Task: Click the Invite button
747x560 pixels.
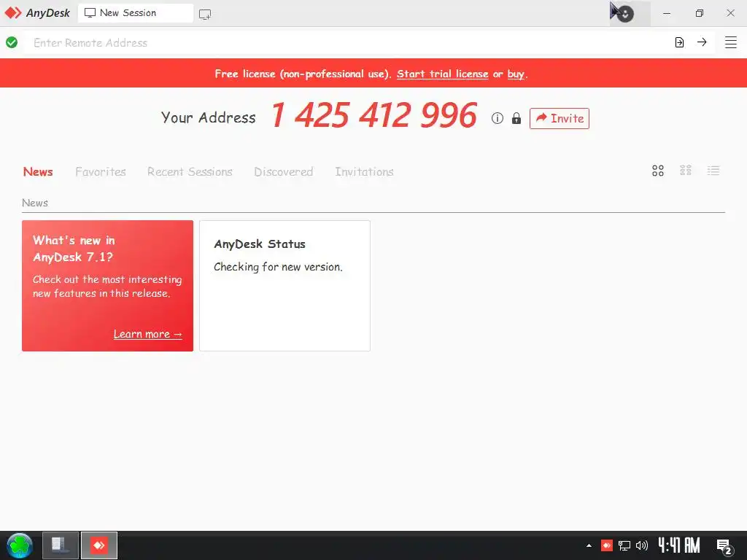Action: tap(560, 119)
